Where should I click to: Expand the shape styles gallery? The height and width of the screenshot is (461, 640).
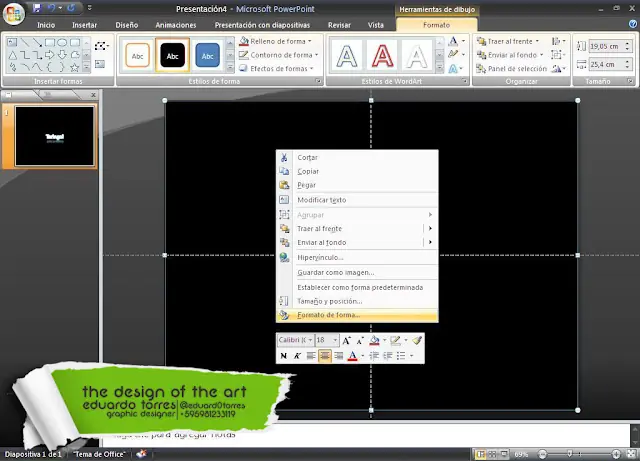pos(230,67)
